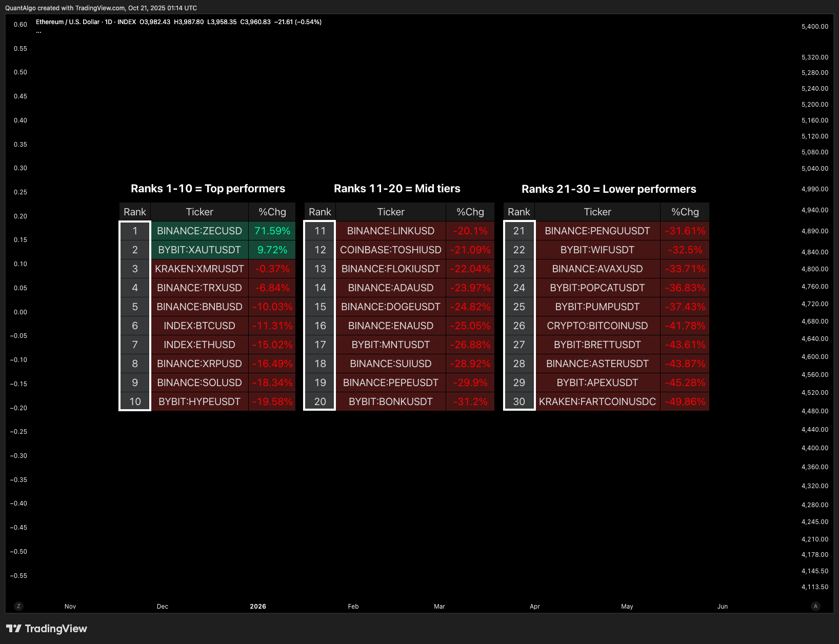Select the BYBIT:XAUTUSDT ticker cell
The image size is (839, 644).
pyautogui.click(x=199, y=250)
